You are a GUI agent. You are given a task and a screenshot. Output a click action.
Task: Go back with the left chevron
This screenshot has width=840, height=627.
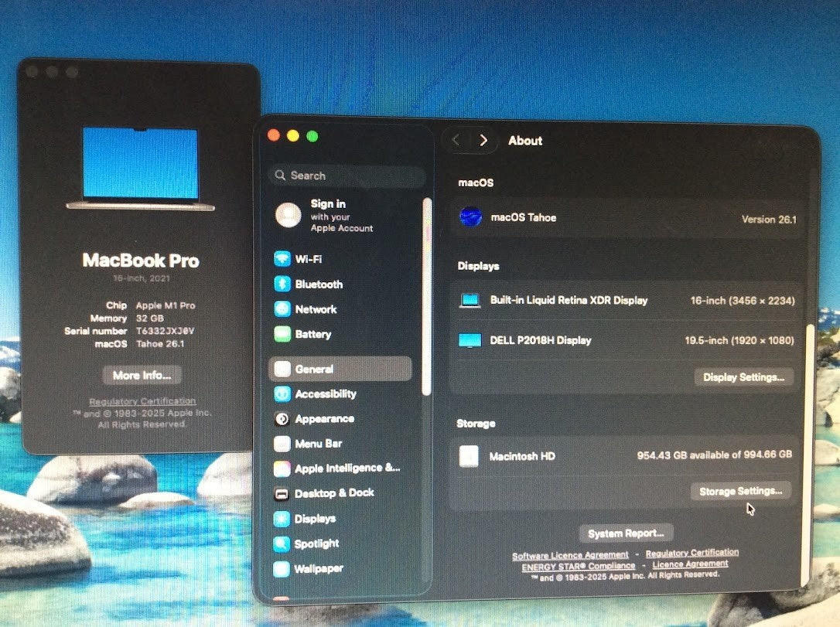tap(456, 140)
